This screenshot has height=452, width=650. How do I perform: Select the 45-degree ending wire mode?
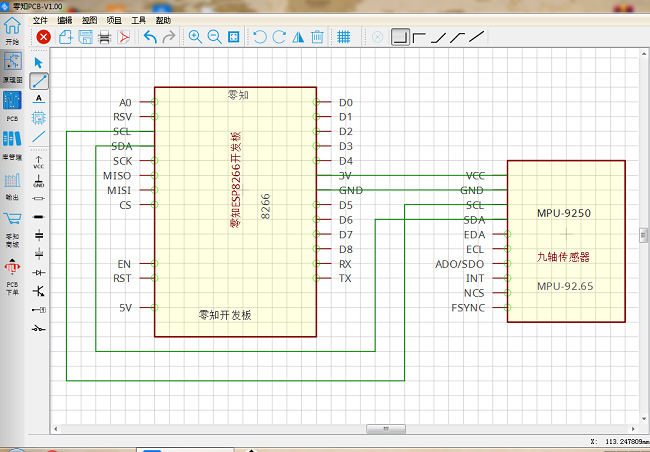[439, 37]
